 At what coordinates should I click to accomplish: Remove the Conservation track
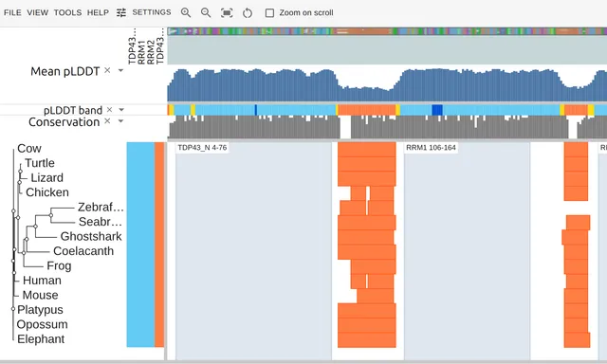pyautogui.click(x=107, y=121)
